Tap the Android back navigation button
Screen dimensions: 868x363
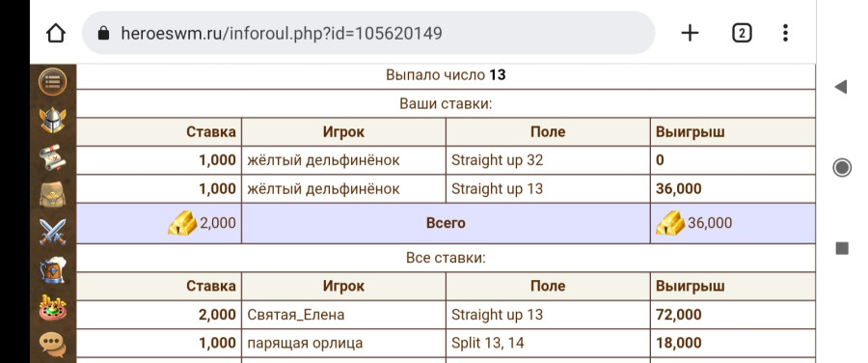pyautogui.click(x=841, y=87)
